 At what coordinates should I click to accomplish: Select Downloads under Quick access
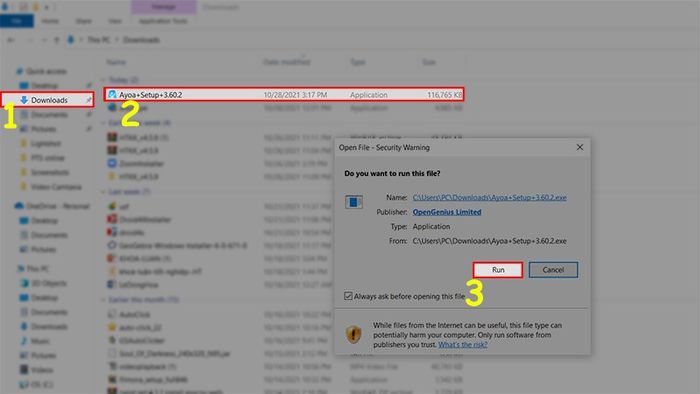coord(49,100)
